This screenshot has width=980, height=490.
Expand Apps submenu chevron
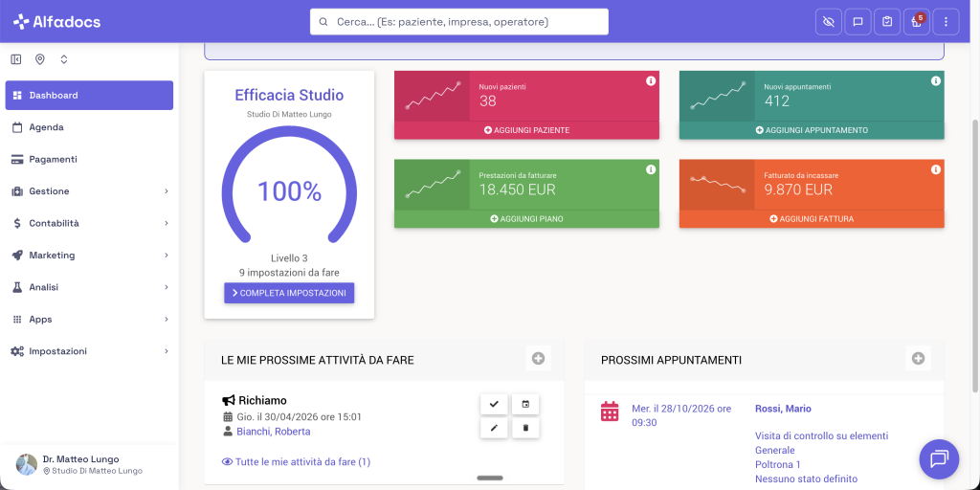167,320
